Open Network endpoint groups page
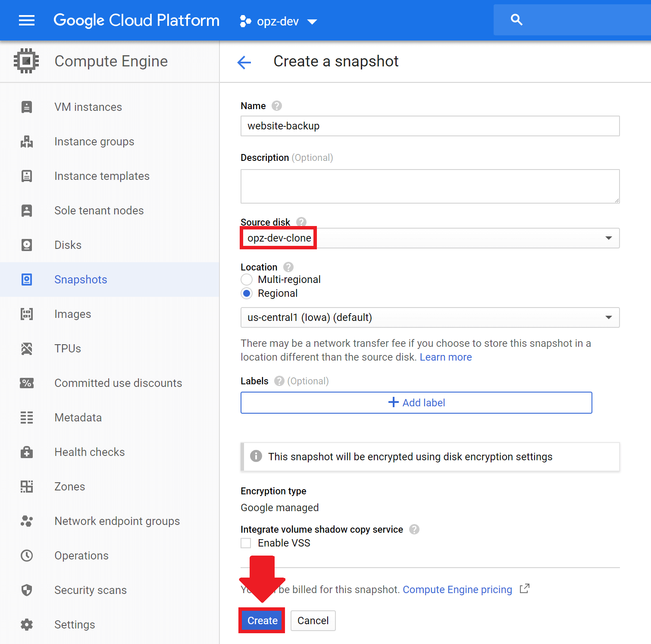 (110, 521)
